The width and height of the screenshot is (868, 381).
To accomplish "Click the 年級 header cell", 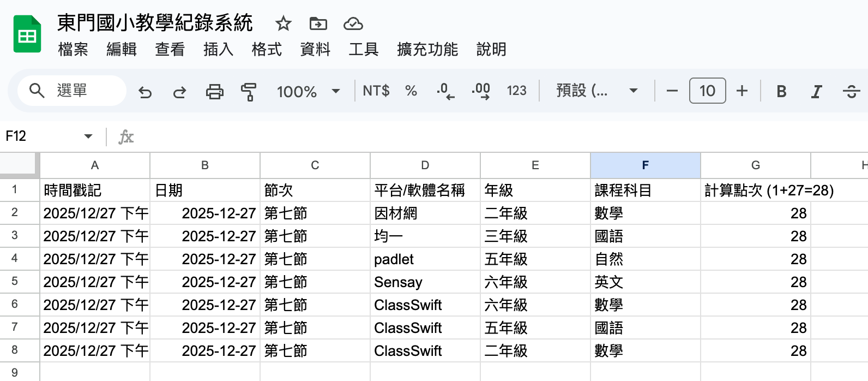I will 535,190.
